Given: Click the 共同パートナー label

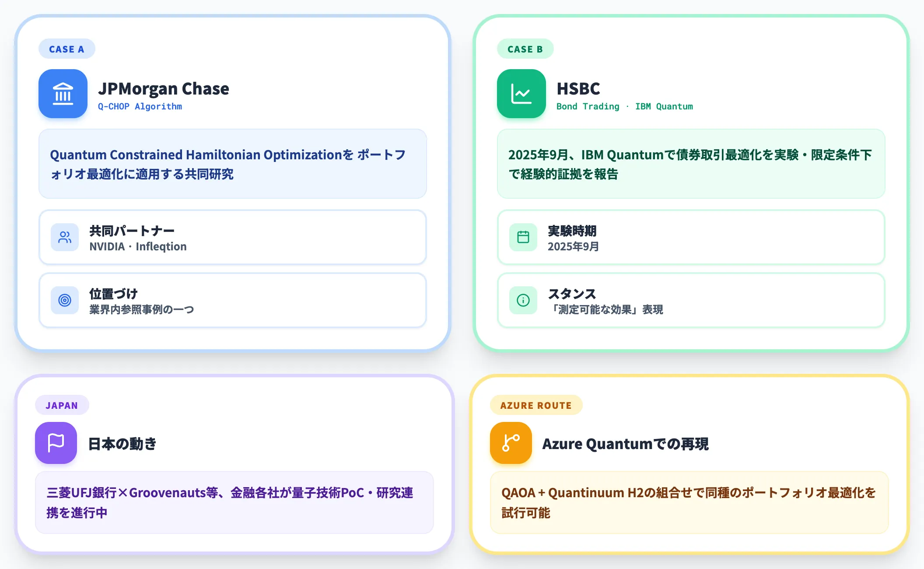Looking at the screenshot, I should [132, 231].
